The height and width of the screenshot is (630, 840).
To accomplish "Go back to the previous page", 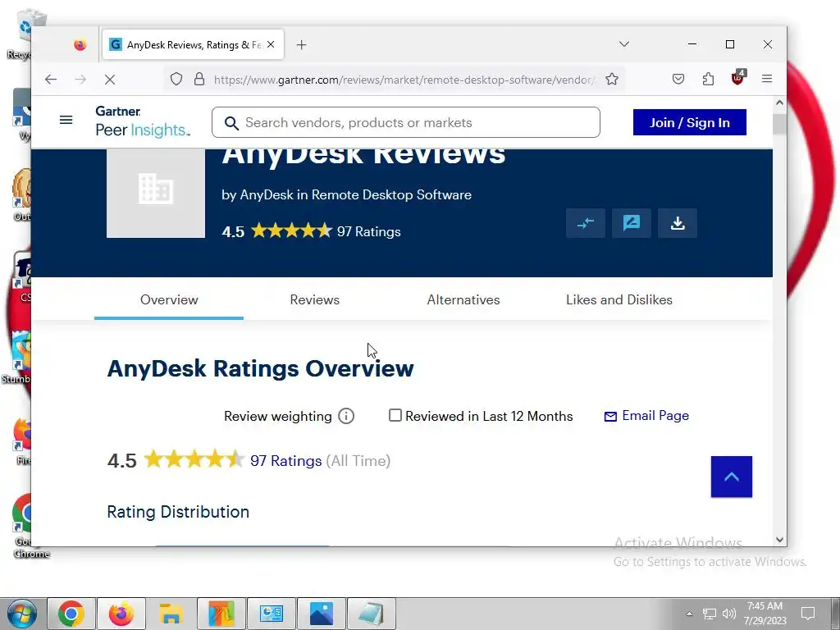I will pyautogui.click(x=51, y=80).
